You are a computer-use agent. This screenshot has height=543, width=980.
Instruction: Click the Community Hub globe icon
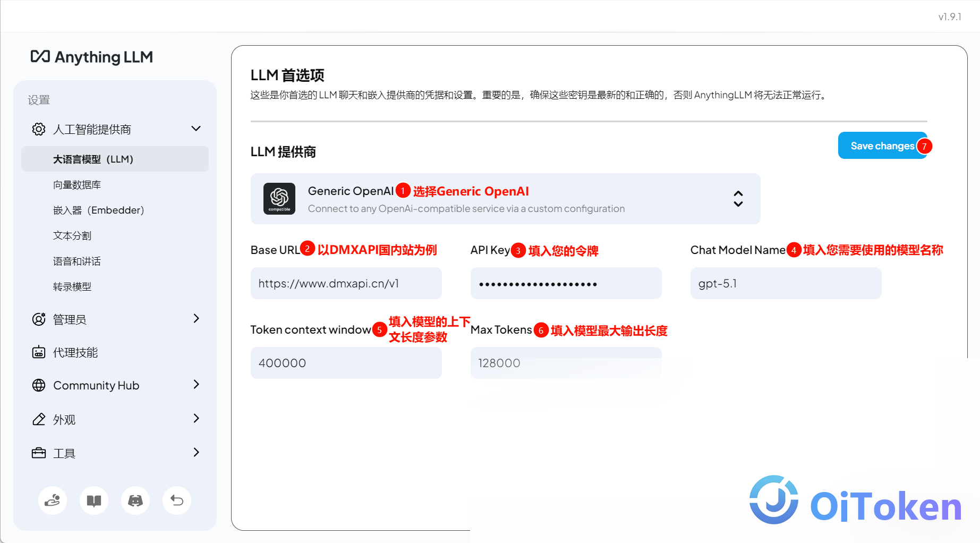pos(39,385)
